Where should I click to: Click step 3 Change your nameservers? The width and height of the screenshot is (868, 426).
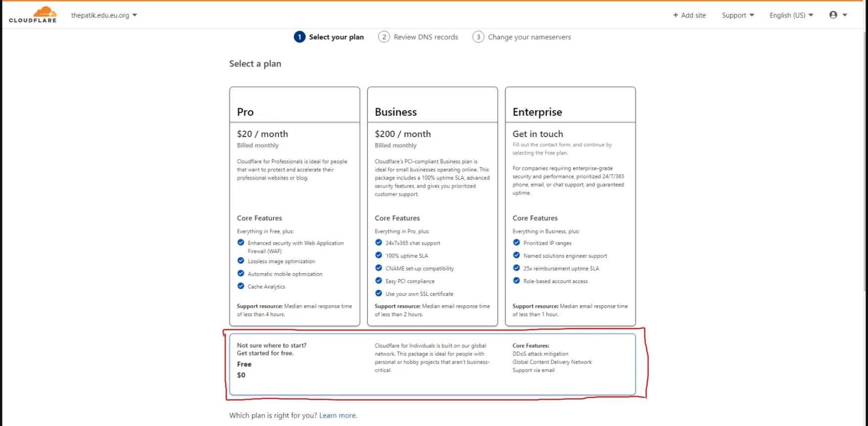pos(522,37)
